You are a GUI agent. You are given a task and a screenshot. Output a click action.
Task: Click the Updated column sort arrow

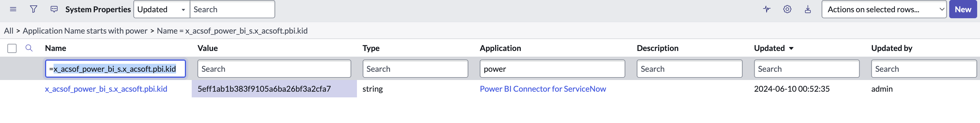coord(791,48)
